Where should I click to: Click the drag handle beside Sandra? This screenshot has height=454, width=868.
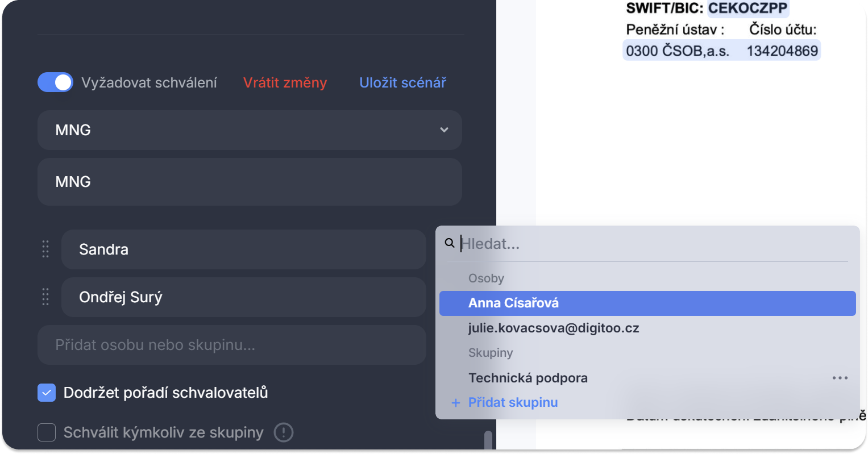45,249
